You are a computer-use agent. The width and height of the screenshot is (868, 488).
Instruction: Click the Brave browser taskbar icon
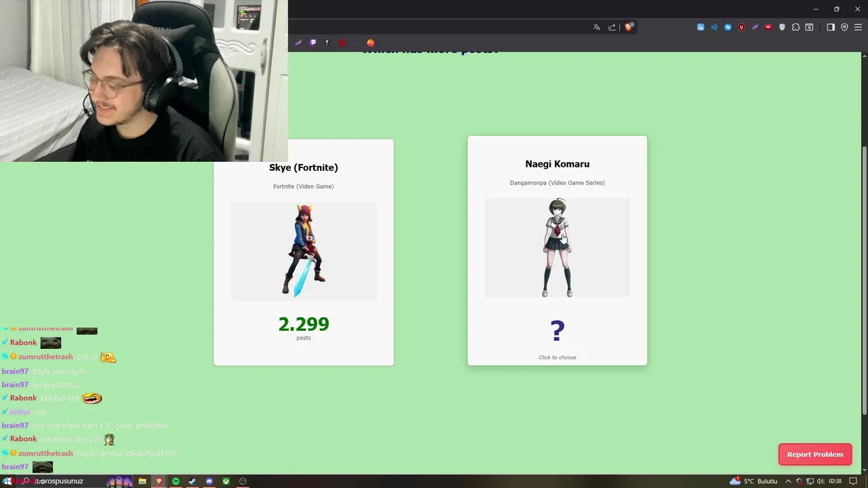click(159, 481)
